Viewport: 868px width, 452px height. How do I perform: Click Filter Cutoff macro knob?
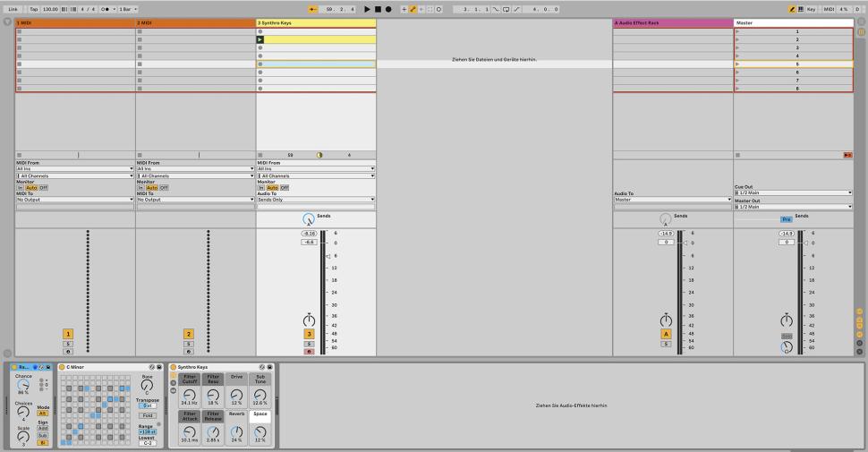click(190, 395)
